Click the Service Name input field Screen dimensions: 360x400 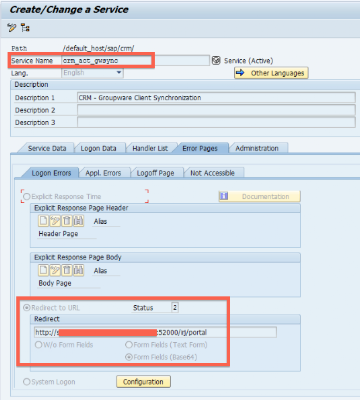[136, 60]
